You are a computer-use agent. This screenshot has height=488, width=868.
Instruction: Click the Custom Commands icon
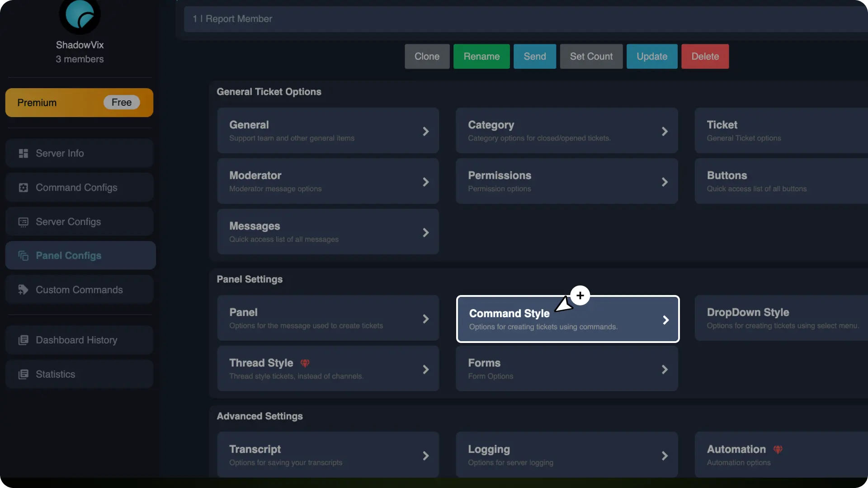point(24,290)
